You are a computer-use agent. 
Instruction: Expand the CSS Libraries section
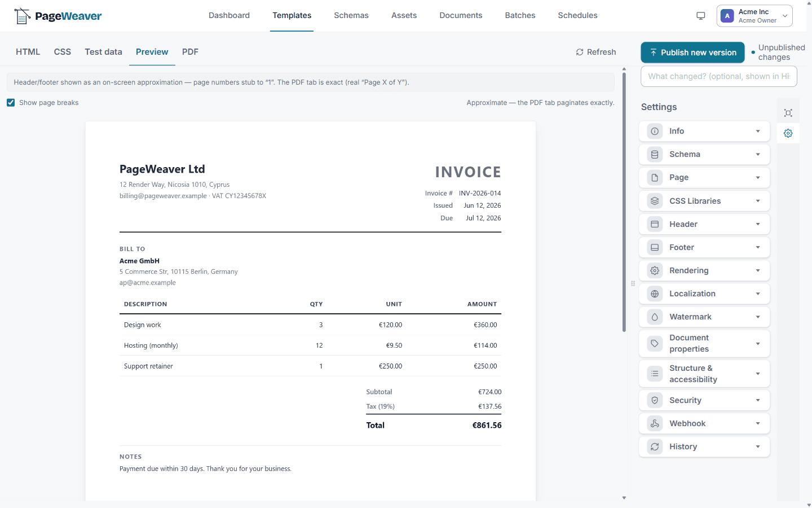[704, 201]
